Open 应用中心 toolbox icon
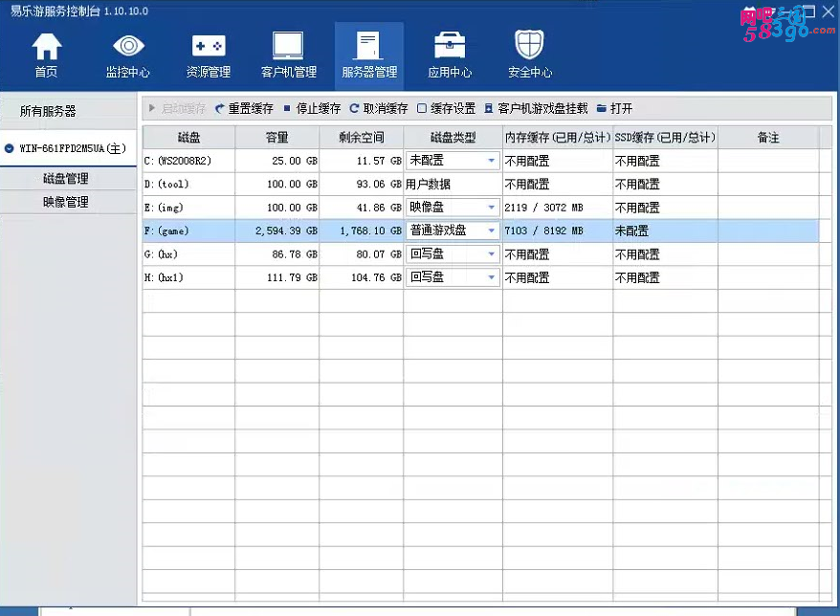Viewport: 840px width, 616px height. (450, 55)
